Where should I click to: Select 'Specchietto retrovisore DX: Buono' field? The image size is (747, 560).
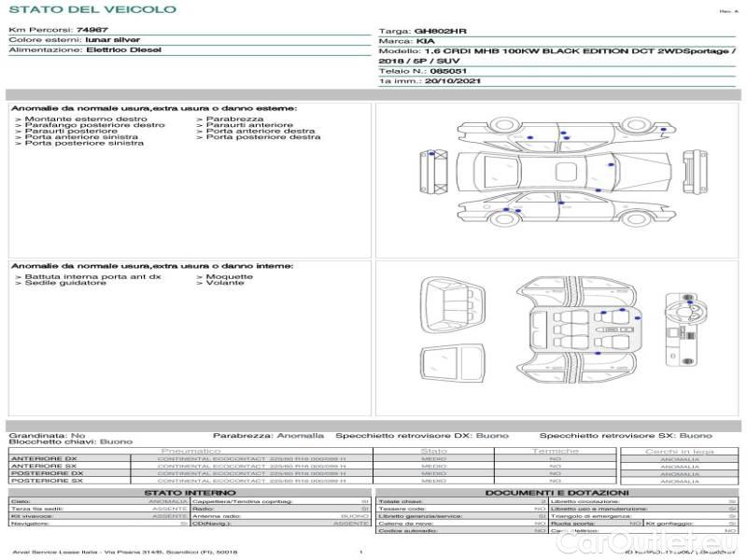(422, 436)
